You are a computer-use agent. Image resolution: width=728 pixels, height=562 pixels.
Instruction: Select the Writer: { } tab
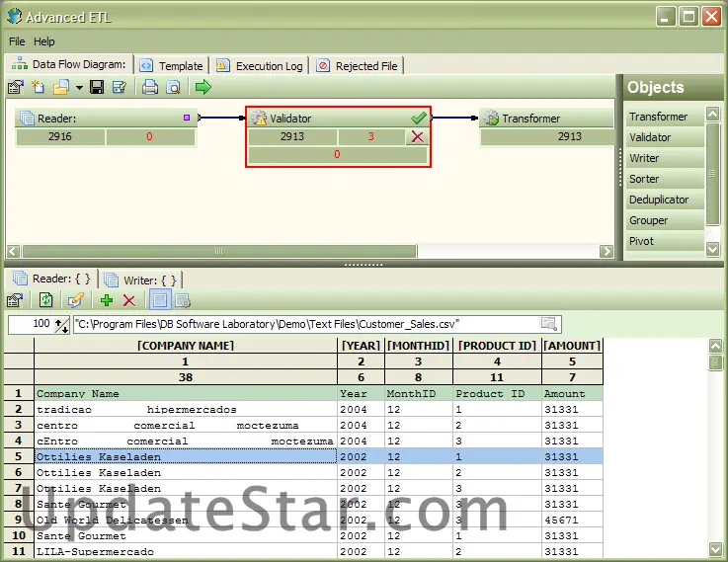(x=142, y=281)
